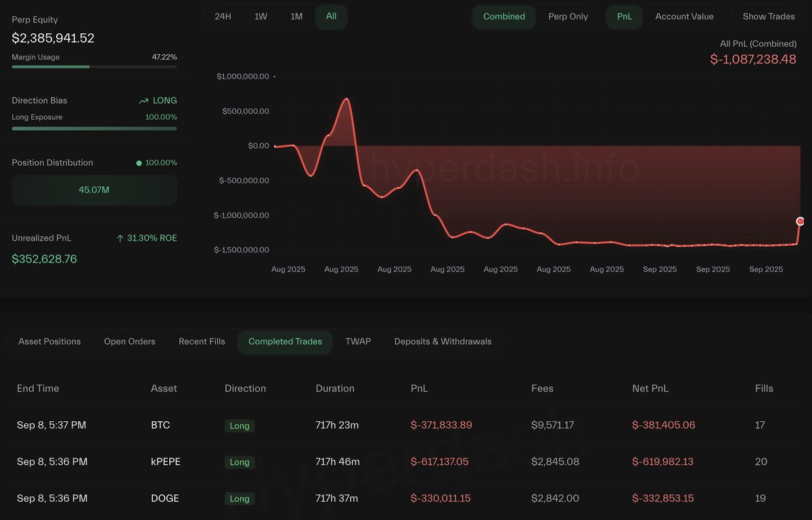Screen dimensions: 812x520
Task: Click the green Position Distribution dot
Action: [139, 163]
